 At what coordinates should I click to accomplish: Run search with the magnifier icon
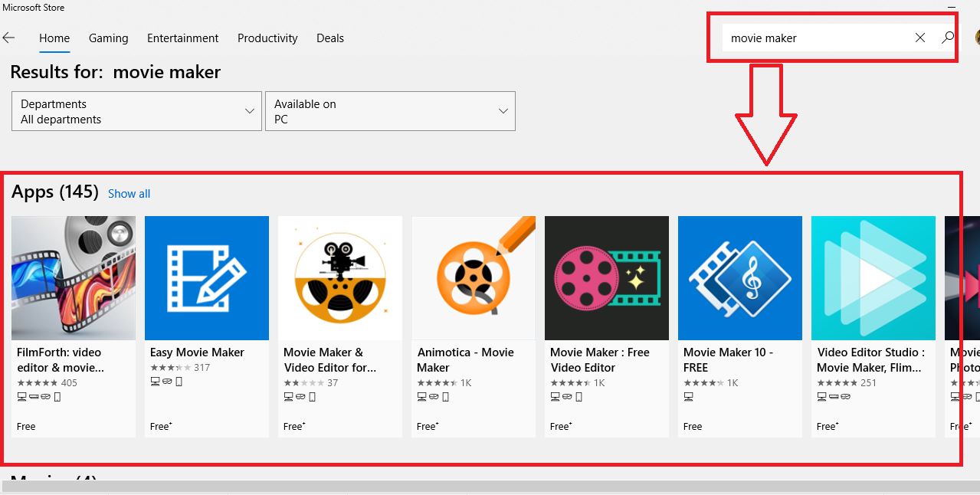(x=948, y=38)
